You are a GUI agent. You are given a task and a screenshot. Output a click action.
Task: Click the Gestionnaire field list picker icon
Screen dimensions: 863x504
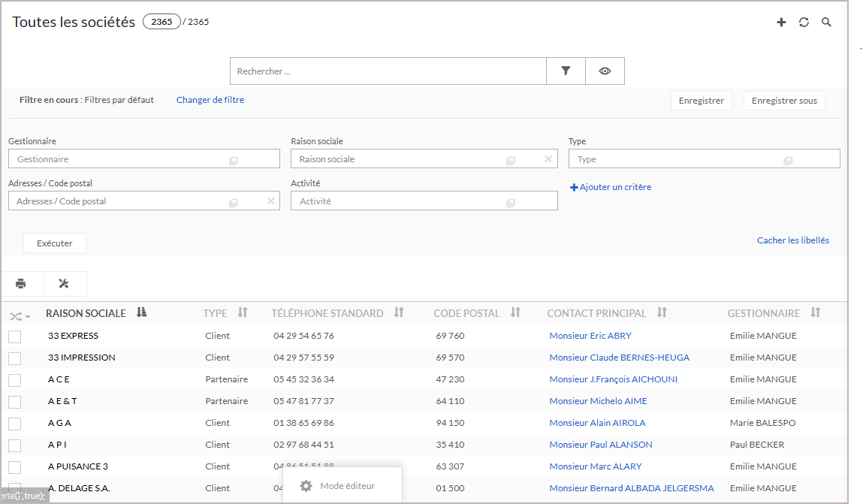click(233, 160)
